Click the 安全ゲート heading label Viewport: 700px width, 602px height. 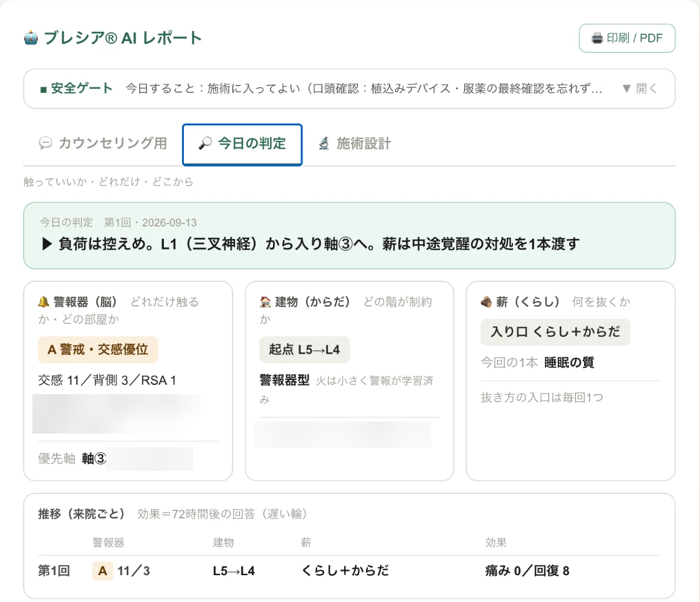tap(81, 88)
